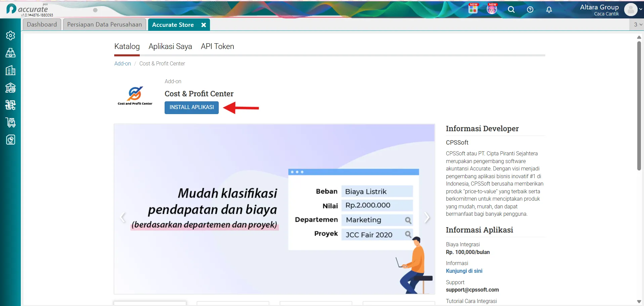Close the Accurate Store tab
This screenshot has width=644, height=306.
204,25
